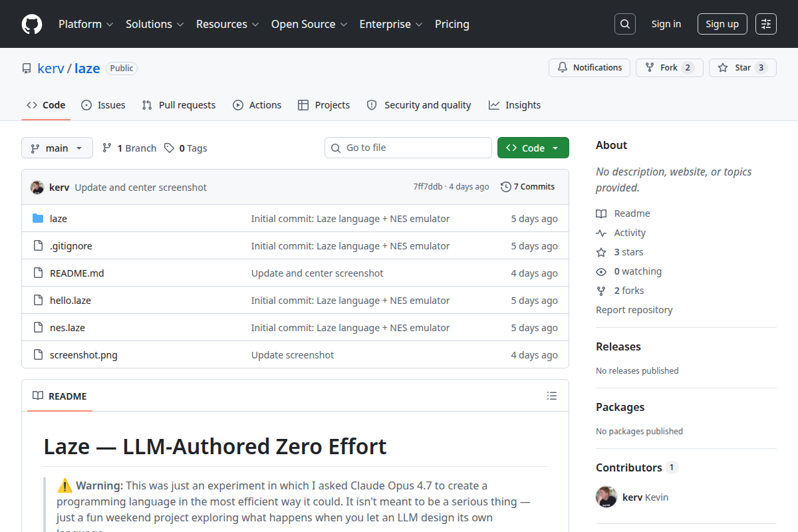
Task: Click the kerv author name in commit bar
Action: (59, 188)
